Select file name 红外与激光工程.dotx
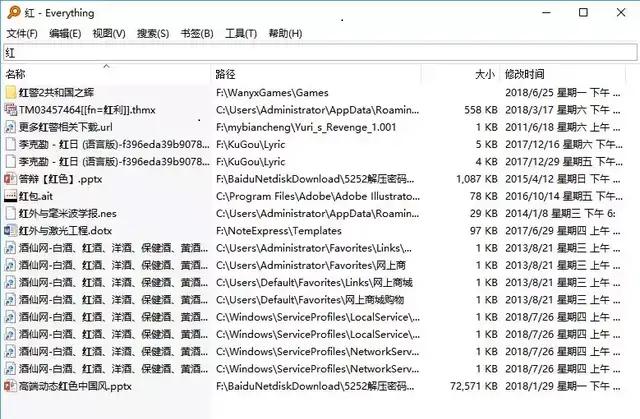 pos(65,231)
